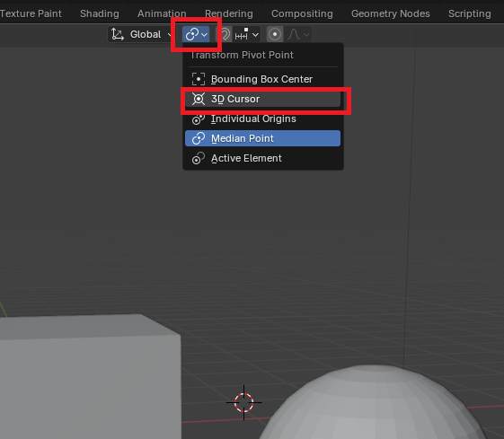Image resolution: width=504 pixels, height=439 pixels.
Task: Open the Compositing workspace tab
Action: pyautogui.click(x=302, y=13)
